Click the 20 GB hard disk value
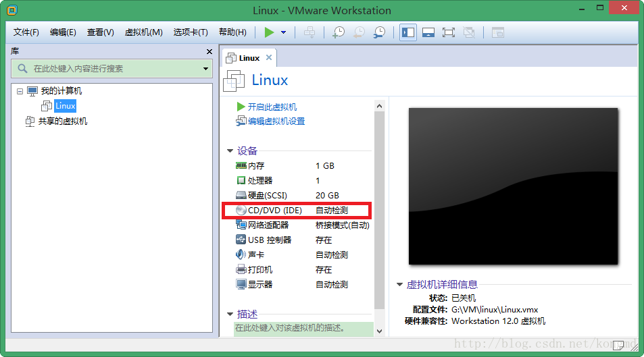This screenshot has width=644, height=357. [327, 195]
